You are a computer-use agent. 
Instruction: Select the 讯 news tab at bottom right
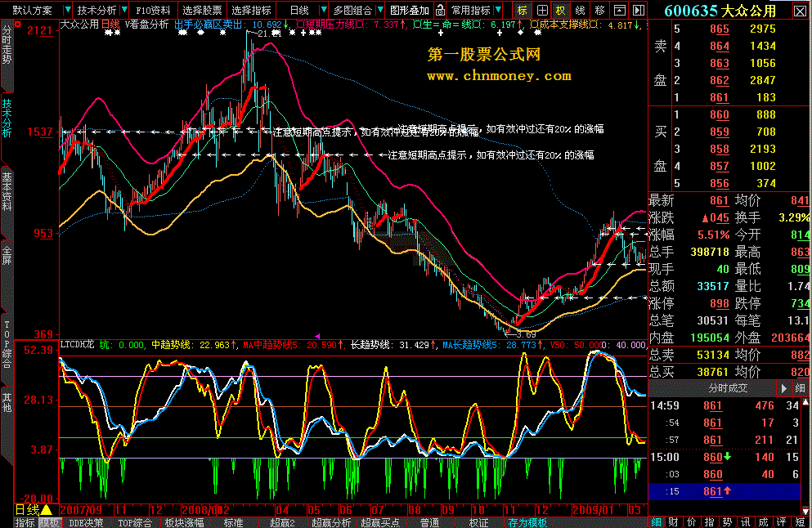point(745,521)
